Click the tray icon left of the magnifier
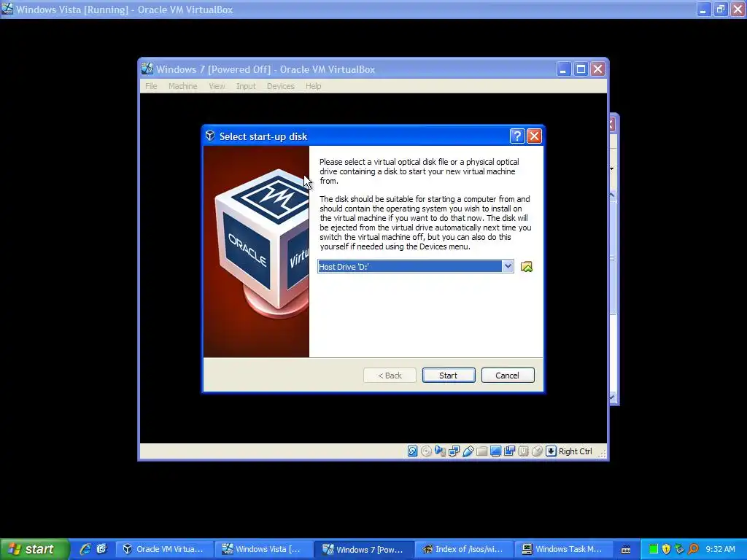747x560 pixels. pyautogui.click(x=679, y=549)
